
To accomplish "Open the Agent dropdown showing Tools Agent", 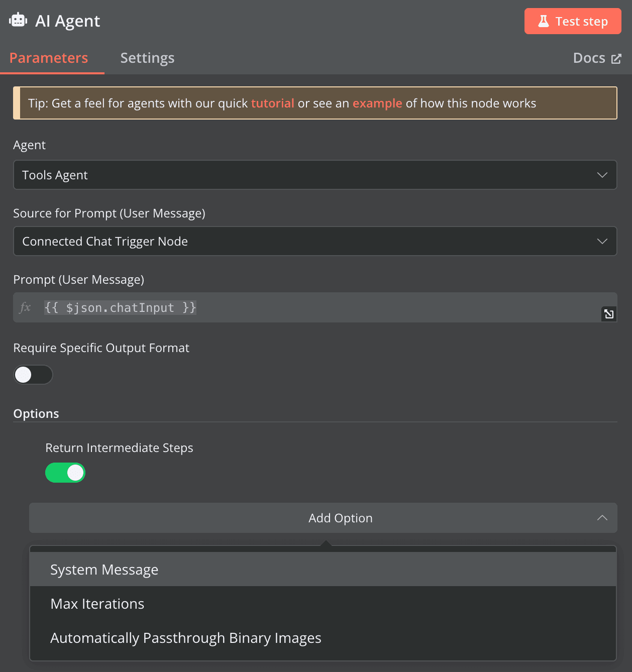I will pos(315,175).
